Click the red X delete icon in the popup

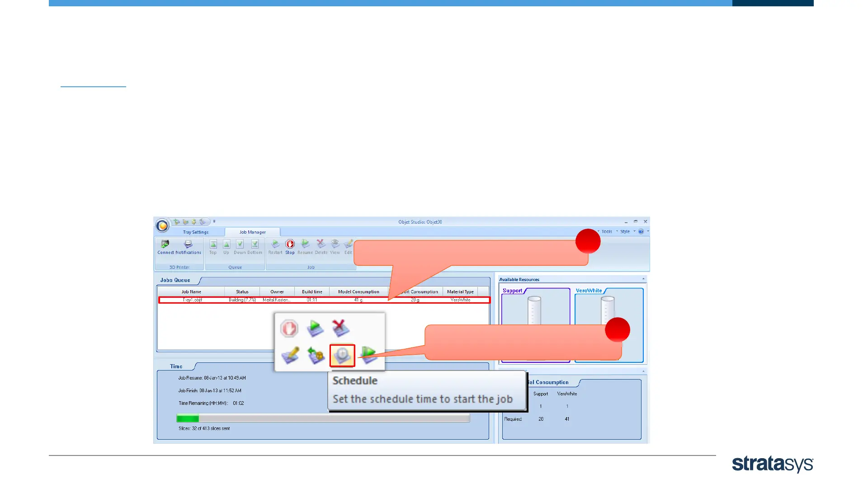tap(340, 328)
